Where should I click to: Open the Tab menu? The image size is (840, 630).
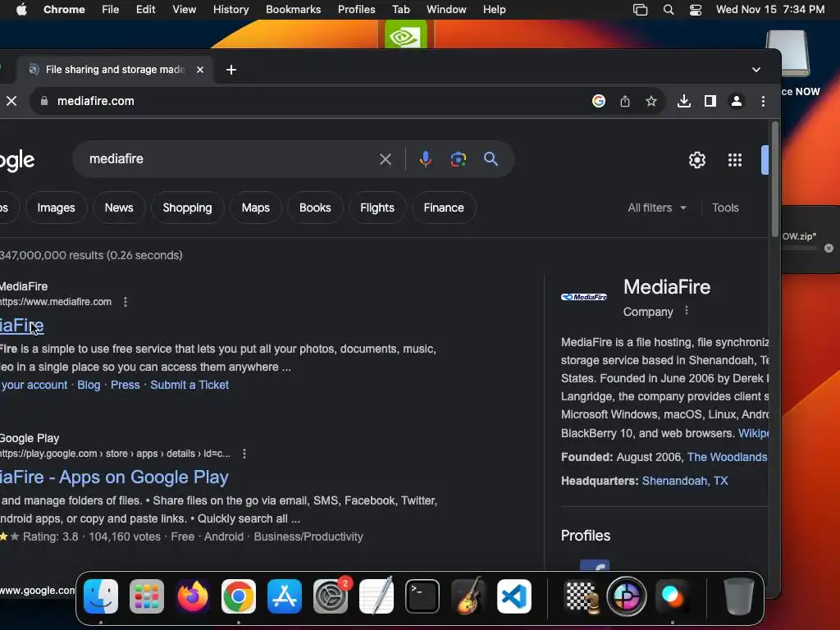pyautogui.click(x=400, y=10)
